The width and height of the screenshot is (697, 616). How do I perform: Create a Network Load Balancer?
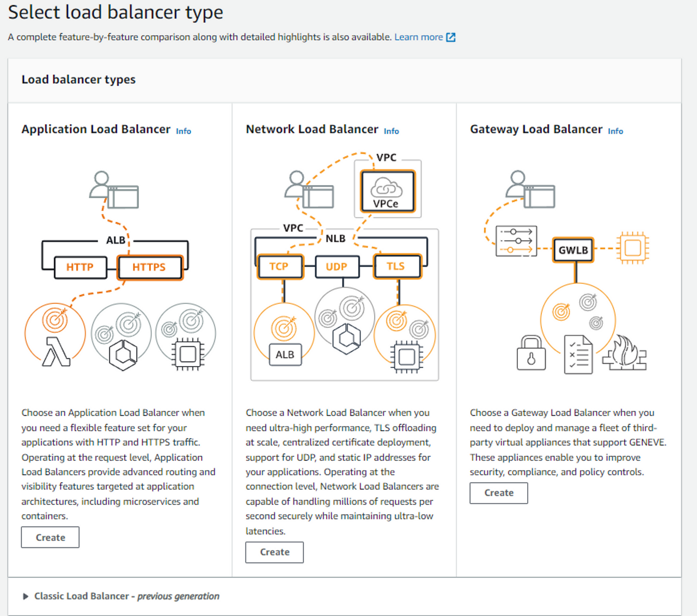274,552
